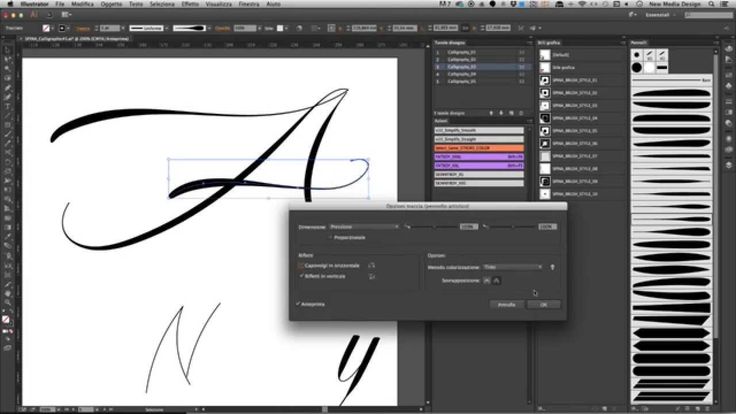The height and width of the screenshot is (414, 736).
Task: Toggle the Anteprima preview checkbox
Action: pos(298,304)
